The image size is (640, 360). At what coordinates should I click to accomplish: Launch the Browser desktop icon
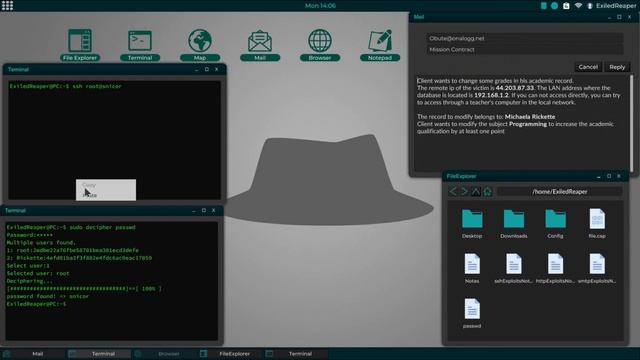[x=320, y=45]
